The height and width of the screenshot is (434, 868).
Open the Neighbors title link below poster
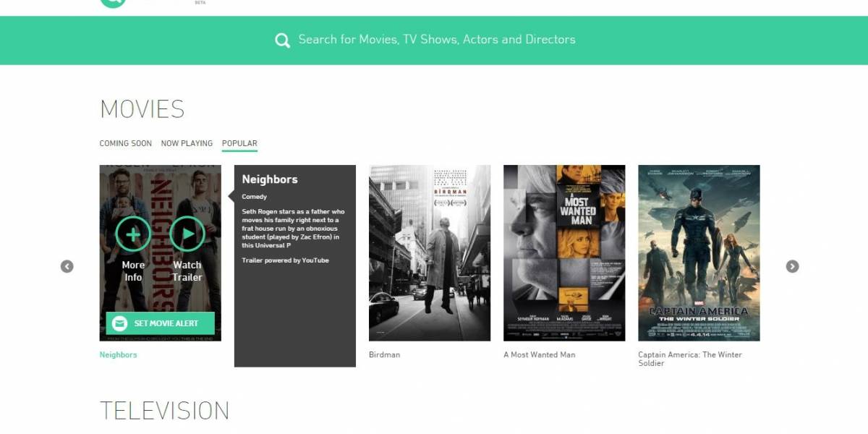(119, 355)
